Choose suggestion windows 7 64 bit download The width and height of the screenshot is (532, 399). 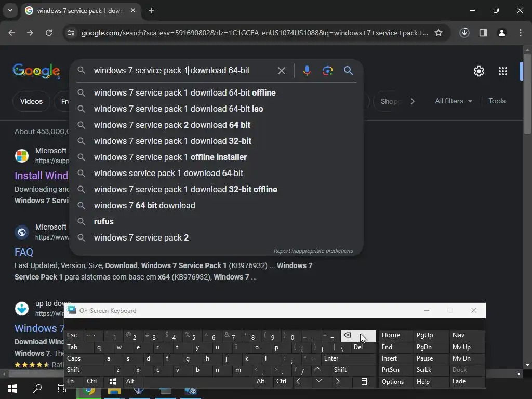(217, 206)
